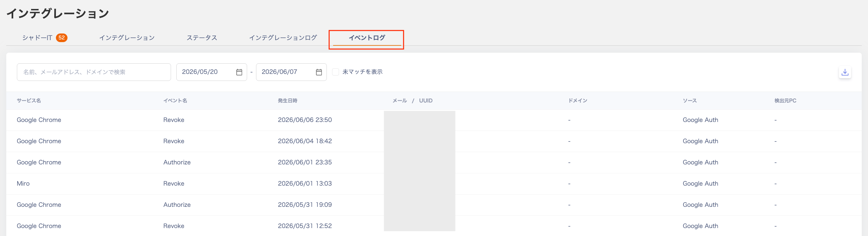Click Revoke event in the Miro row
Screen dimensions: 868x236
pyautogui.click(x=174, y=184)
